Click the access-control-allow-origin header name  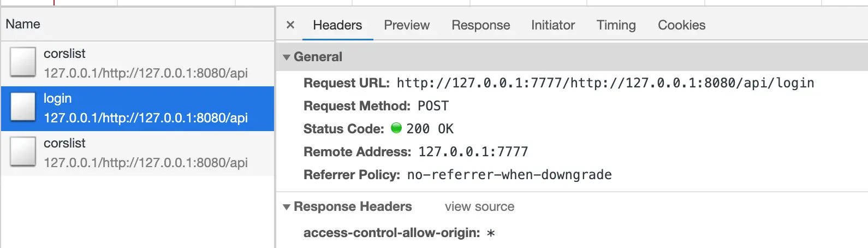tap(391, 233)
